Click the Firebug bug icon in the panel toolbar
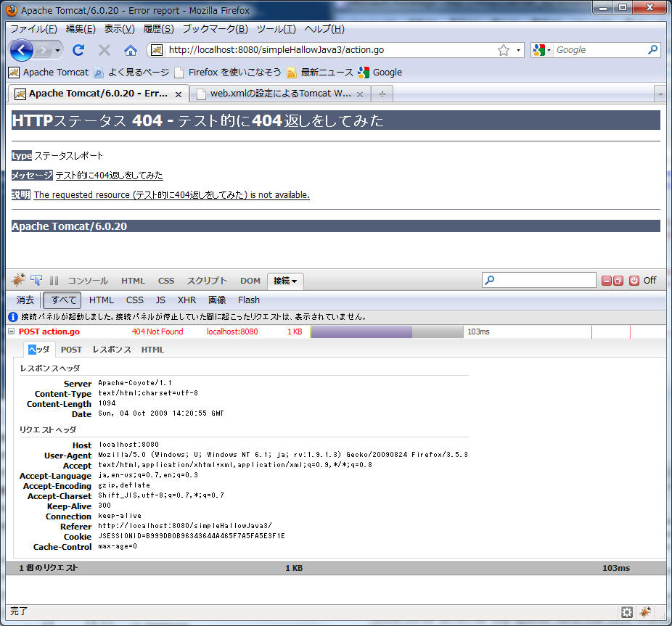Viewport: 672px width, 626px height. tap(19, 281)
